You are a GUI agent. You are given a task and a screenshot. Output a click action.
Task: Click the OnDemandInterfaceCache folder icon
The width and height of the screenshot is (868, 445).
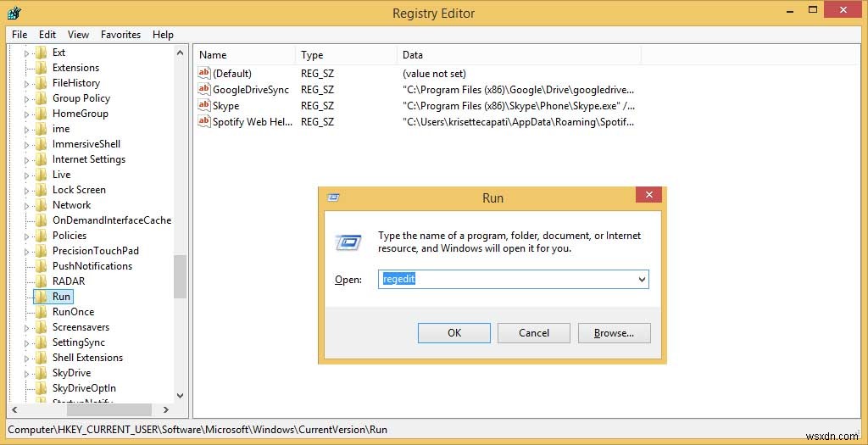[41, 220]
